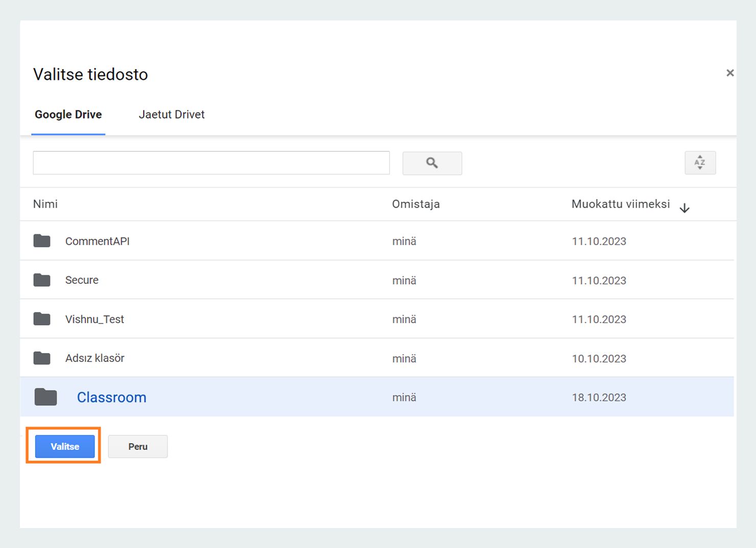Open the Classroom folder link
This screenshot has width=756, height=548.
(111, 397)
